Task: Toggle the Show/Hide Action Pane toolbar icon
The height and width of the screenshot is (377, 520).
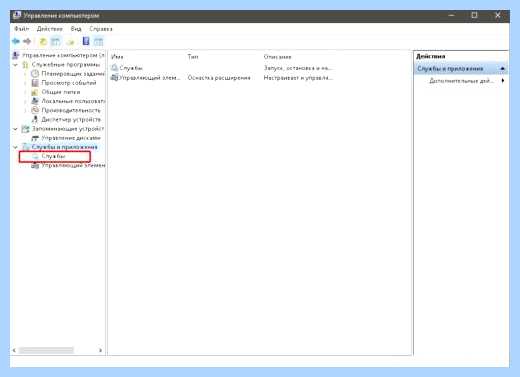Action: pos(98,41)
